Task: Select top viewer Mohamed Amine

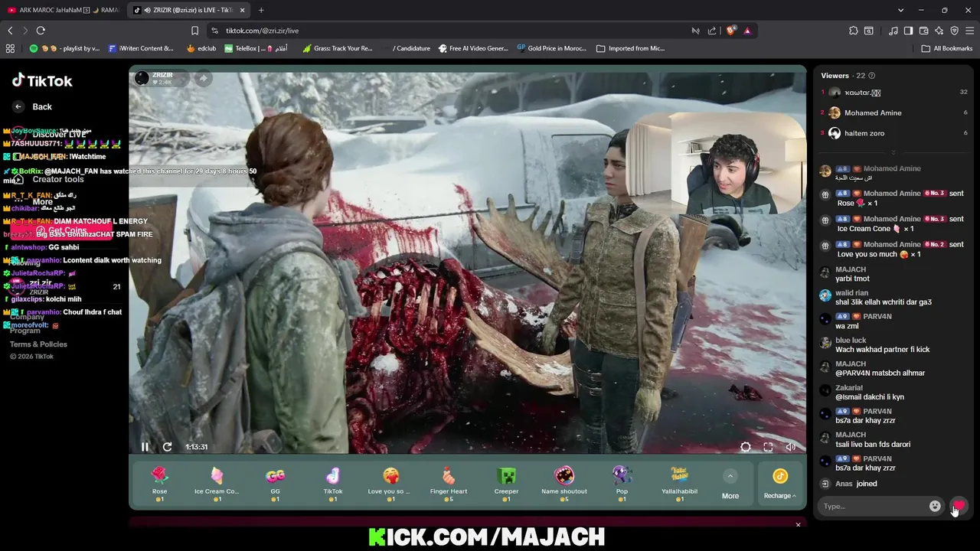Action: [x=873, y=112]
